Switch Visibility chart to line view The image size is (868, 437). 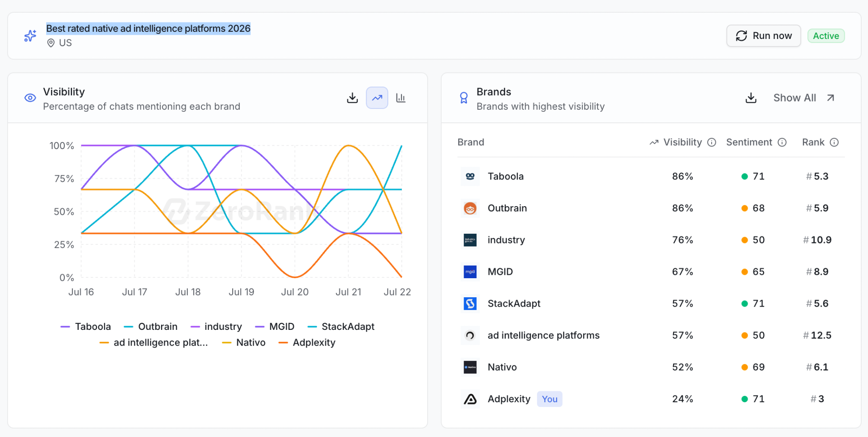point(377,98)
